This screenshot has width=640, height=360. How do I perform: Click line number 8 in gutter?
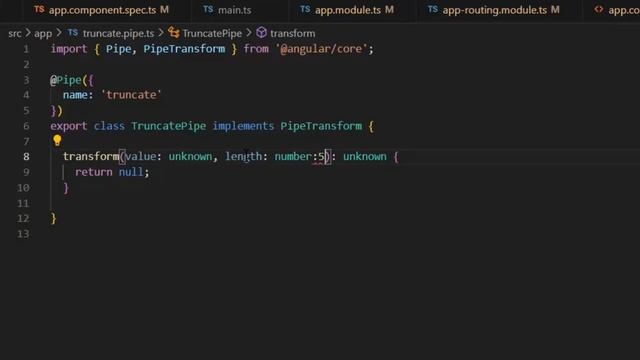(26, 157)
